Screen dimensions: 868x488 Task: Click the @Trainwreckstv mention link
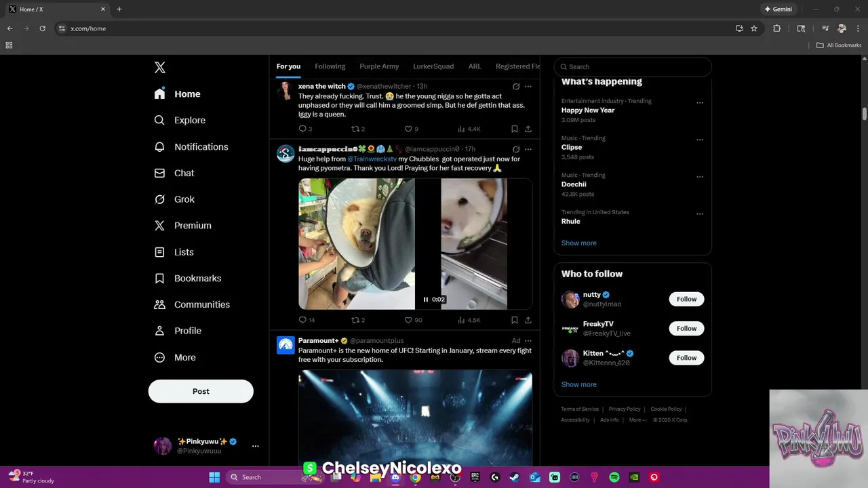[372, 159]
